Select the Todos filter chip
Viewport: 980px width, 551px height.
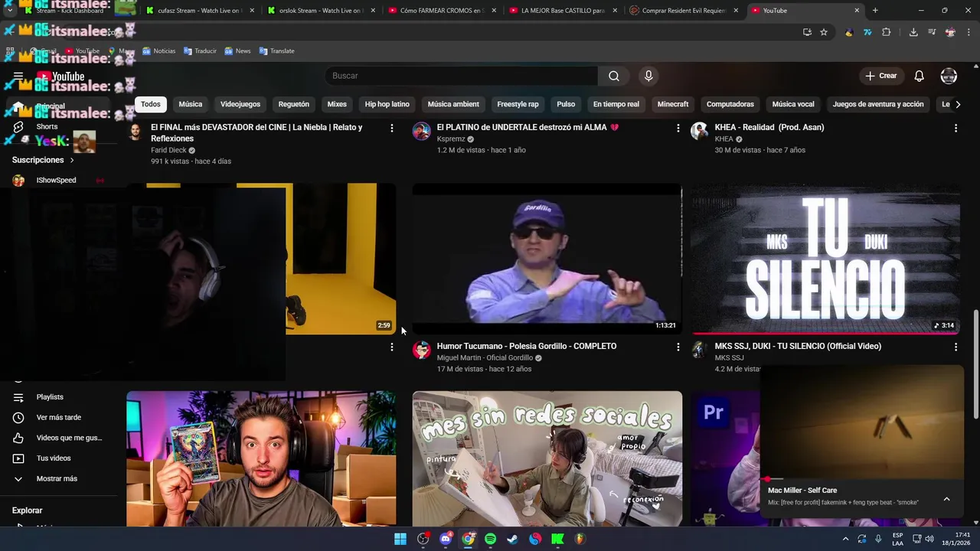click(x=151, y=104)
